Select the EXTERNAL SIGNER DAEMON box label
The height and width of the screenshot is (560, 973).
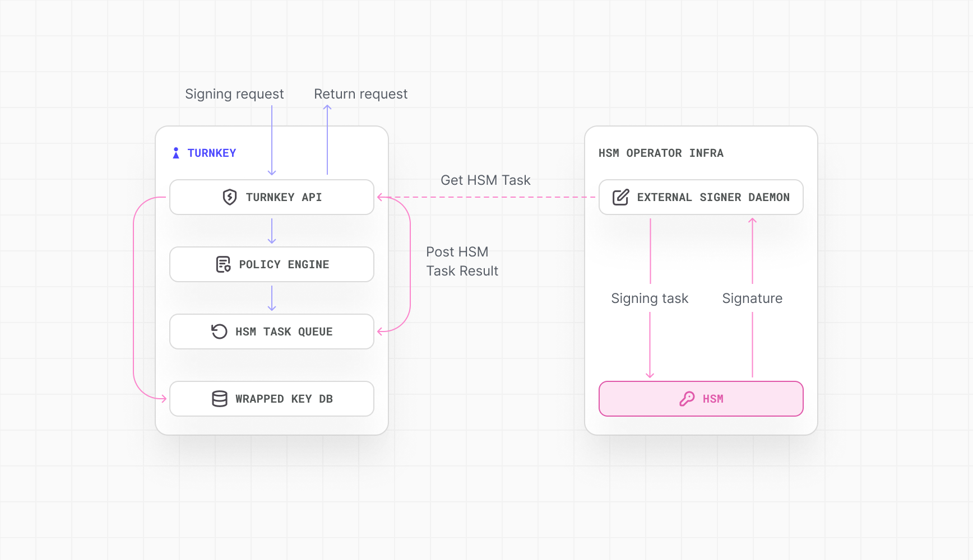pyautogui.click(x=713, y=197)
